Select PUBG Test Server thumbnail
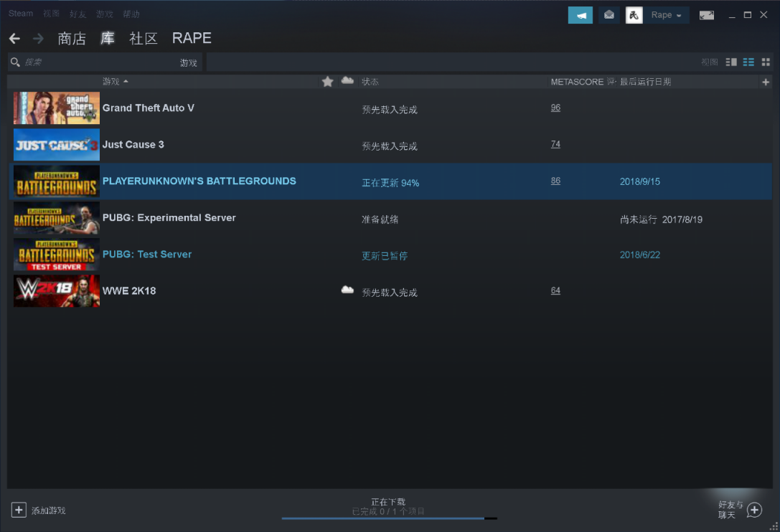Screen dimensions: 780x532 coord(56,255)
